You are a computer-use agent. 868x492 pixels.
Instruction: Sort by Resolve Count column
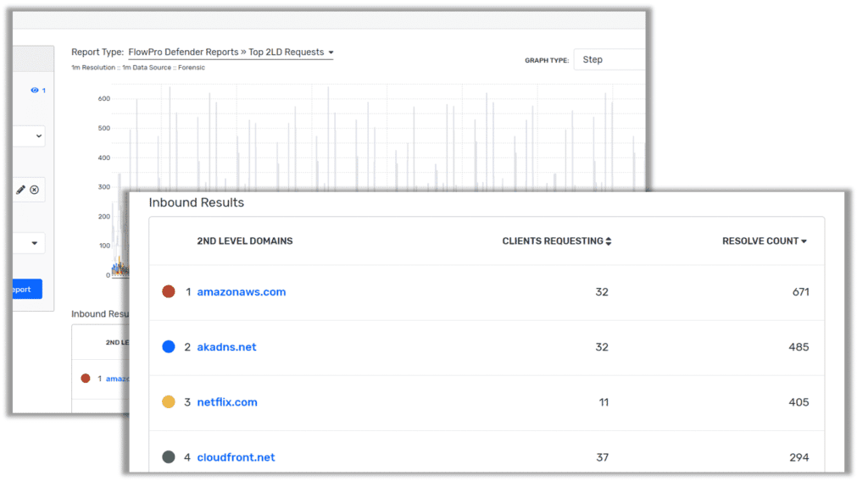coord(764,241)
